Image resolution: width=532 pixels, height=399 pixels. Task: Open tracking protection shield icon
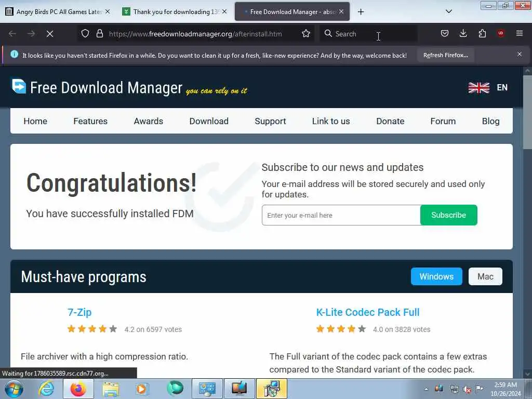point(85,34)
